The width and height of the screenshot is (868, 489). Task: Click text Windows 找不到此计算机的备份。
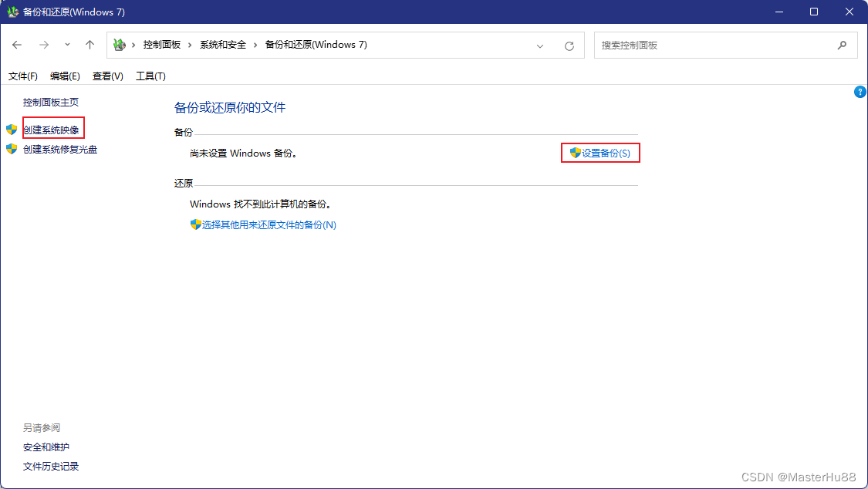[x=262, y=204]
